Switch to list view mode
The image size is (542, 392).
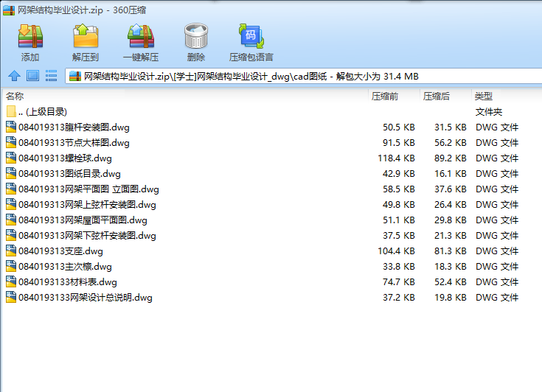coord(51,76)
